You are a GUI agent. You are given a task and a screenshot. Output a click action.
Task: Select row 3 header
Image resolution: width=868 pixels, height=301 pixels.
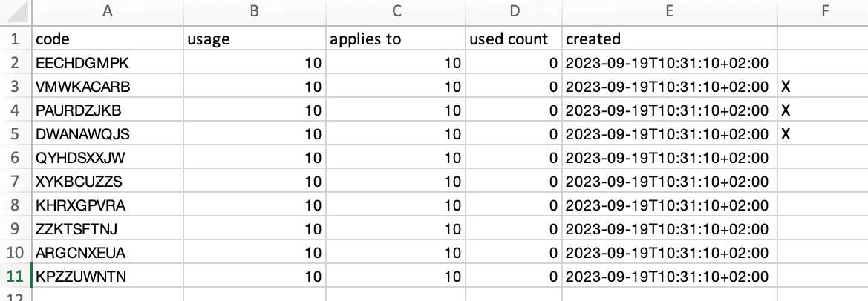point(15,87)
